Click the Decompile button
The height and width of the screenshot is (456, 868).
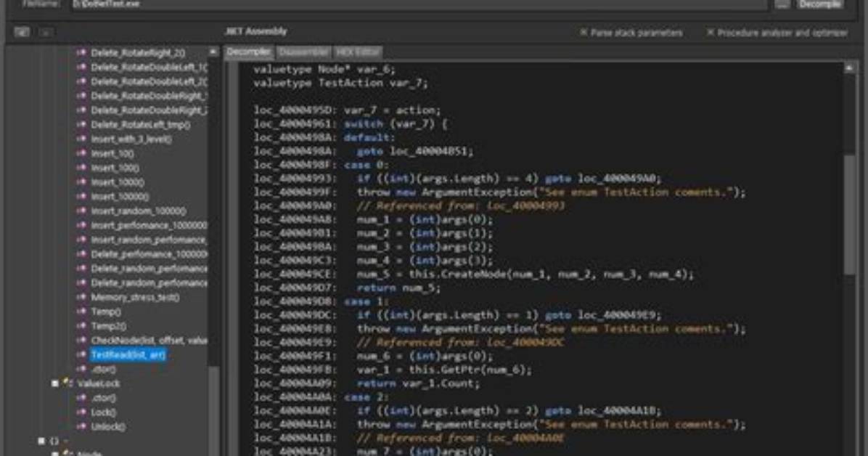tap(821, 4)
